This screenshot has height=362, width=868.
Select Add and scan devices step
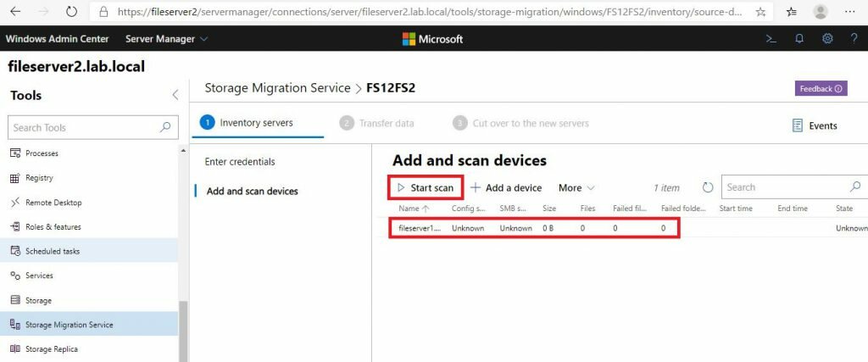tap(252, 191)
